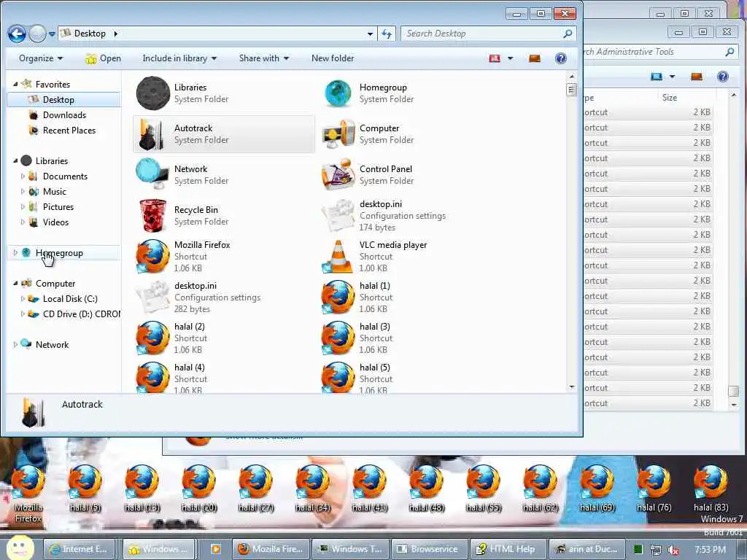This screenshot has height=560, width=747.
Task: Select the VLC media player shortcut icon
Action: (338, 256)
